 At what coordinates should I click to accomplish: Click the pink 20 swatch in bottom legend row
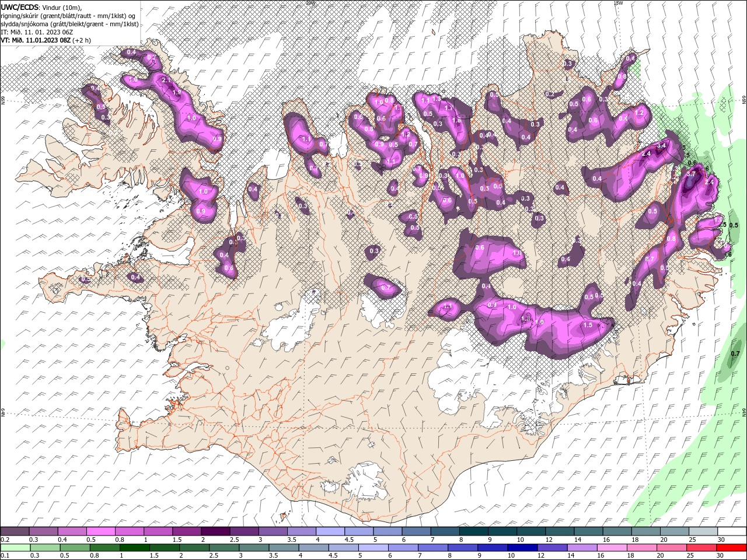672,548
